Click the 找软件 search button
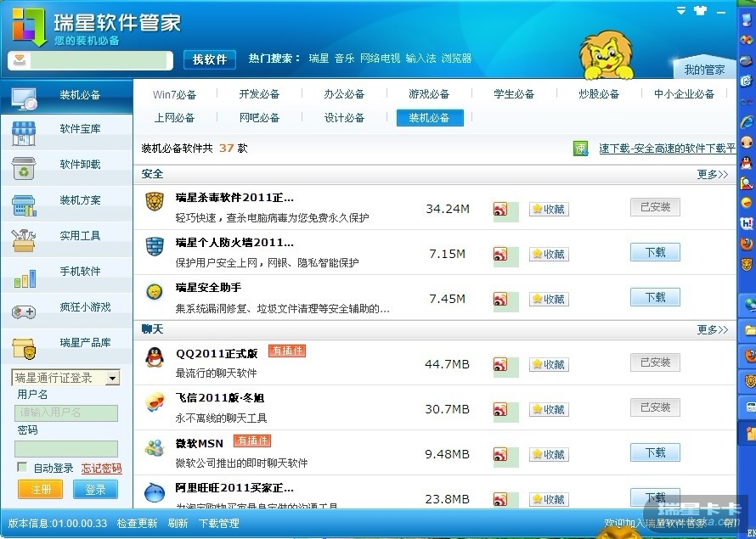Screen dimensions: 756x539 point(210,59)
